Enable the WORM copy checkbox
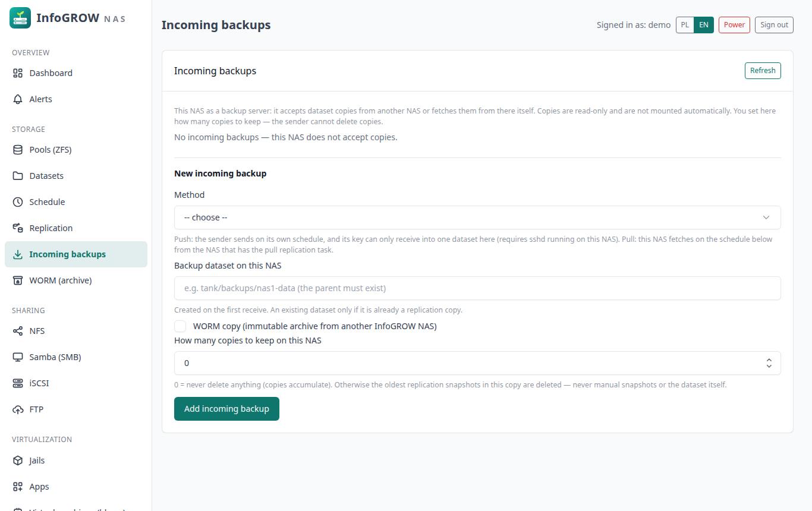 [180, 326]
